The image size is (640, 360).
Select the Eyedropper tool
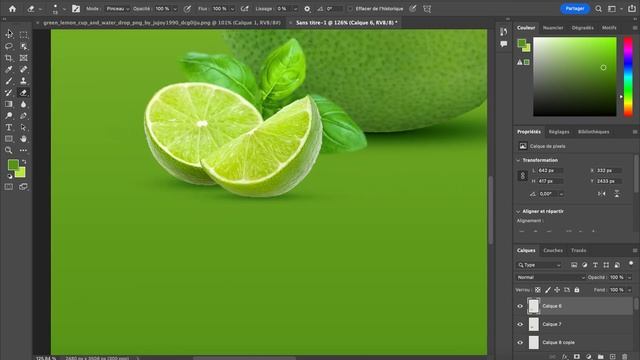[x=9, y=69]
